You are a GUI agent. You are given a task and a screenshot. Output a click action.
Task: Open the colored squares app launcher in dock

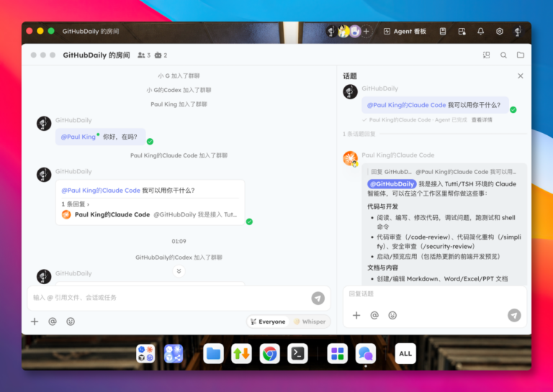pyautogui.click(x=338, y=354)
